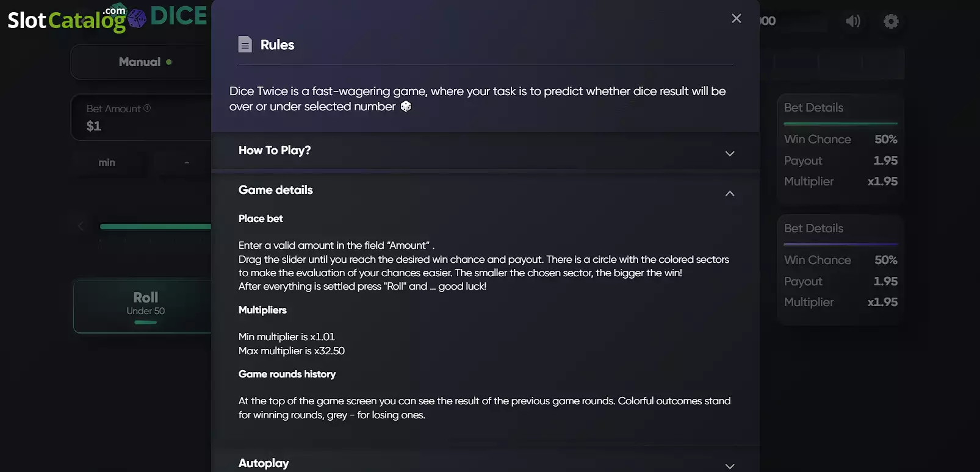Image resolution: width=980 pixels, height=472 pixels.
Task: Click the slider left arrow
Action: click(81, 226)
